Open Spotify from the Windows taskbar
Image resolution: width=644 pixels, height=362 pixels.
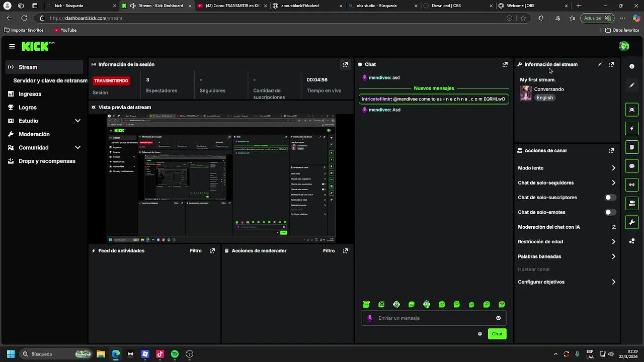(175, 354)
